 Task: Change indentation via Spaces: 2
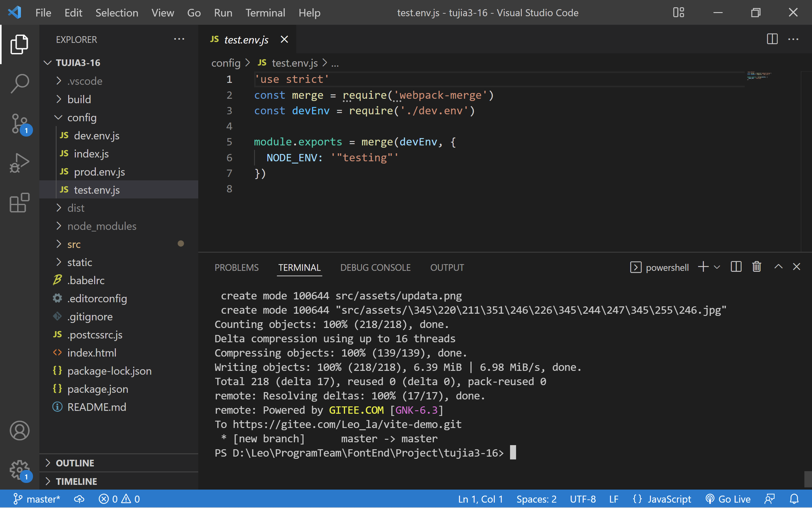(x=536, y=499)
